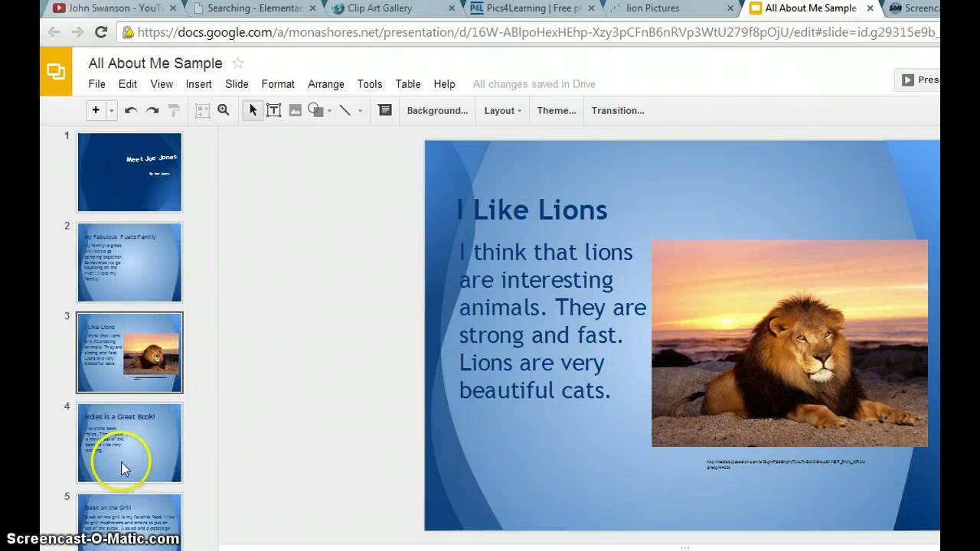Click the Google Slides home icon
This screenshot has height=551, width=980.
point(56,71)
